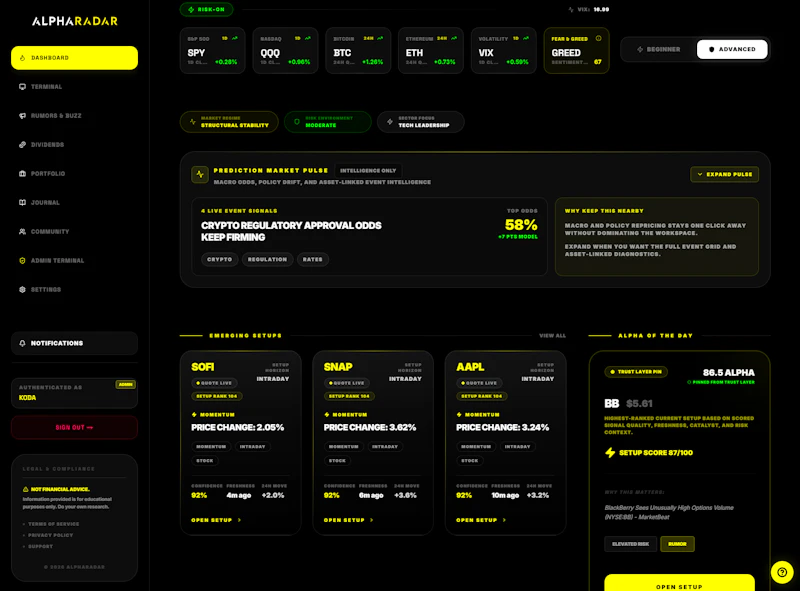Click the Settings gear icon
The height and width of the screenshot is (591, 800).
22,289
